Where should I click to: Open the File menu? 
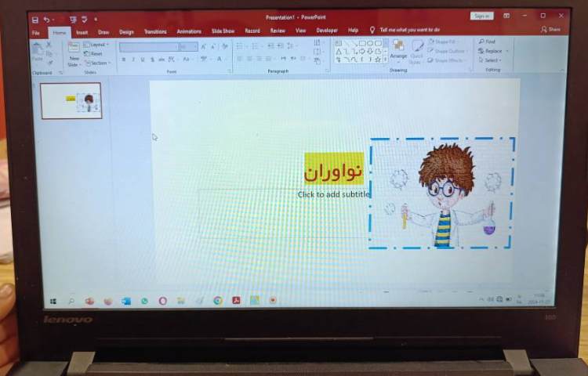[x=36, y=33]
